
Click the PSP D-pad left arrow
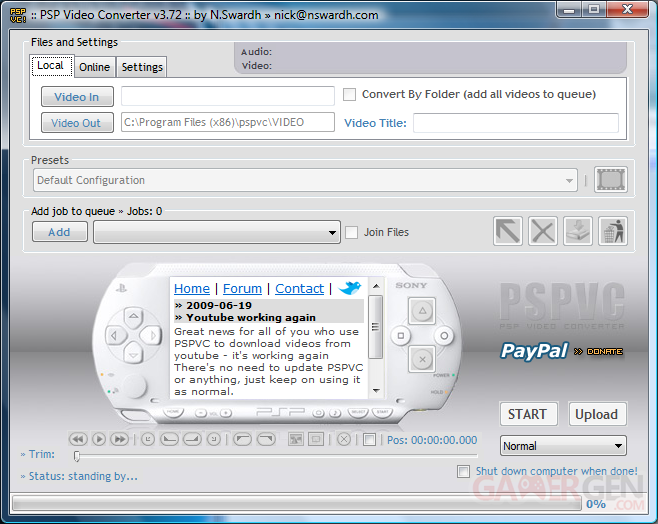[114, 335]
